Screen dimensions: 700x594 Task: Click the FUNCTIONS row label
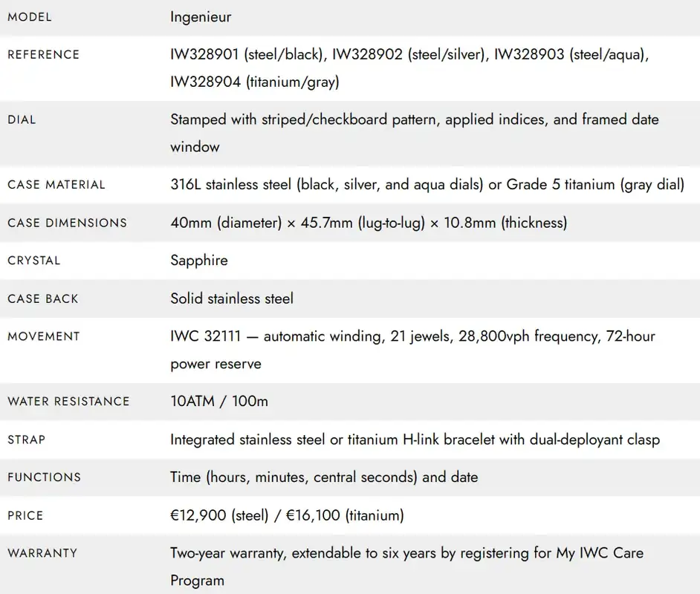click(x=44, y=477)
